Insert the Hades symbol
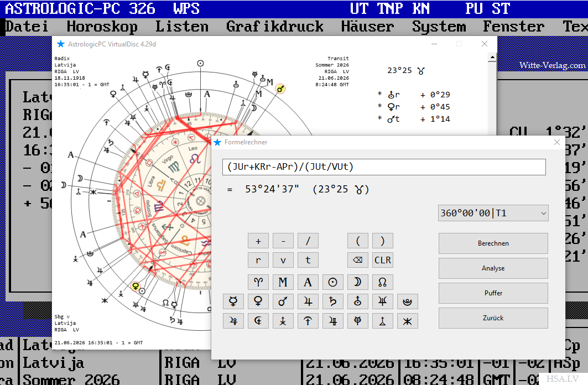The height and width of the screenshot is (385, 588). [x=258, y=321]
